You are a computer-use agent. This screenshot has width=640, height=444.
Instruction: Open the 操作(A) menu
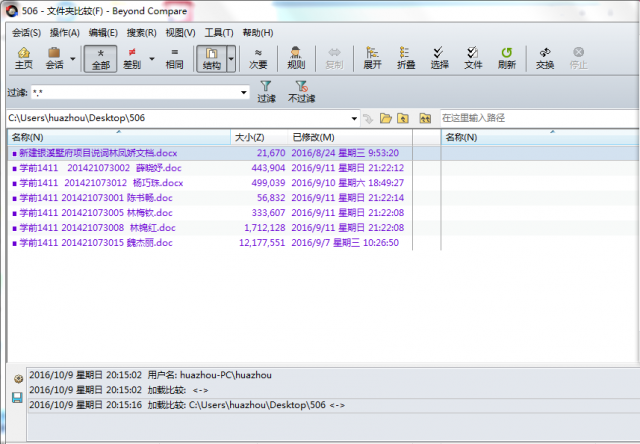pos(64,33)
